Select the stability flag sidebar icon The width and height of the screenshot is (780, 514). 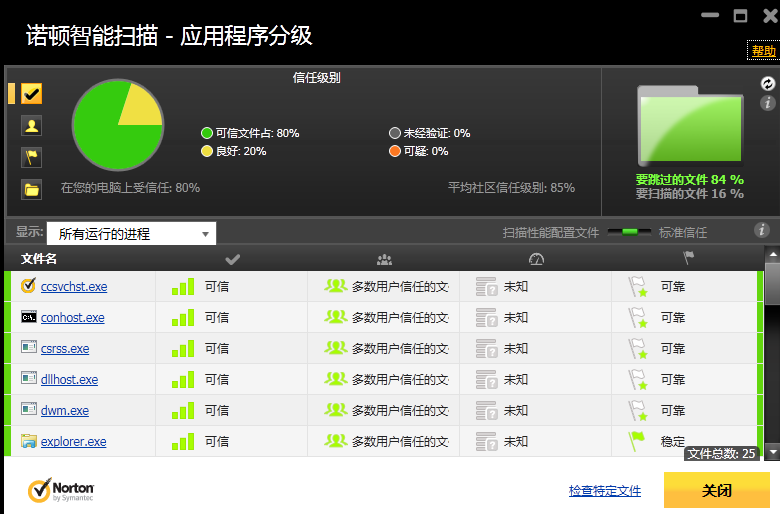coord(31,157)
